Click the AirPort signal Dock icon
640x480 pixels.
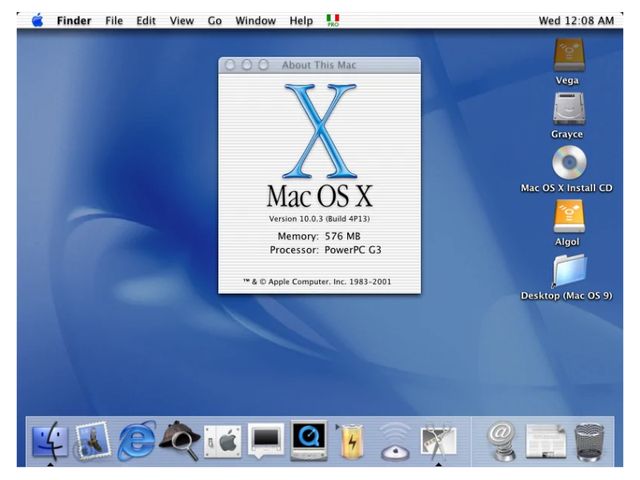[x=395, y=442]
